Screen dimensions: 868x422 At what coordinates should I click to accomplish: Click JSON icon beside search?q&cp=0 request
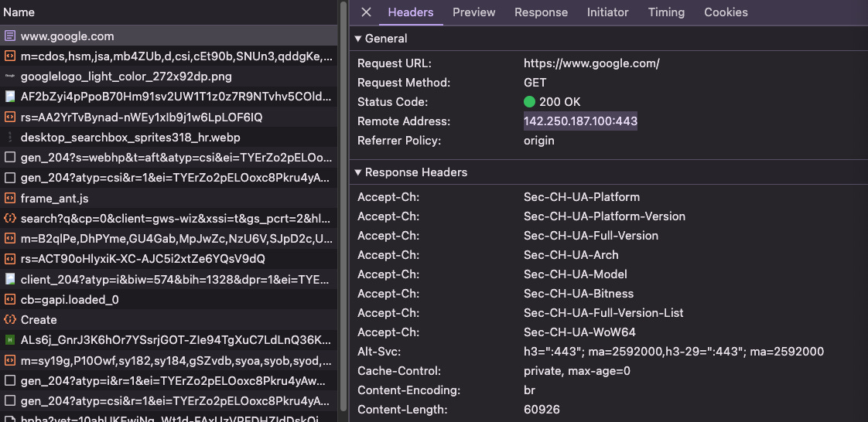tap(9, 219)
